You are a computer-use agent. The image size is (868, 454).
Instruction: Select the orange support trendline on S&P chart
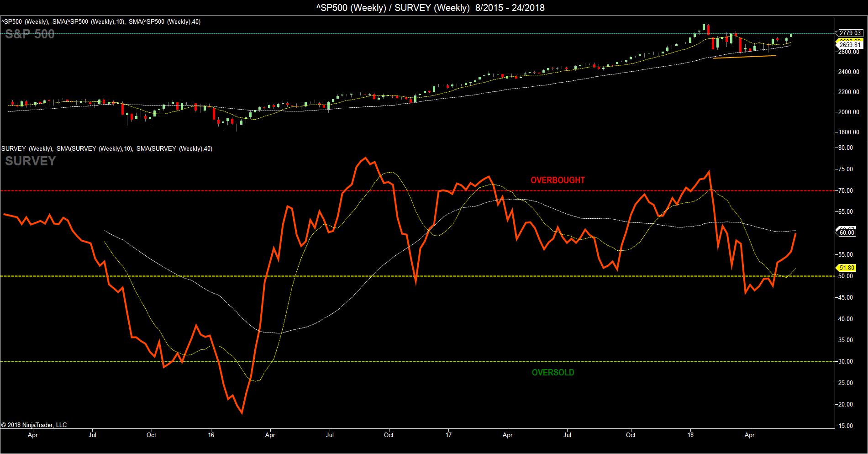(x=744, y=57)
